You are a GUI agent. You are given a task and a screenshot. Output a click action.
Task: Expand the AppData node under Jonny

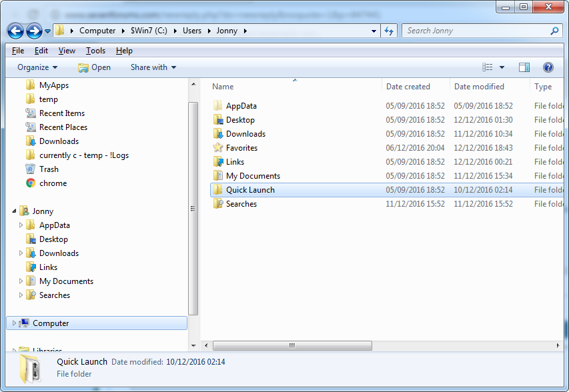click(21, 225)
